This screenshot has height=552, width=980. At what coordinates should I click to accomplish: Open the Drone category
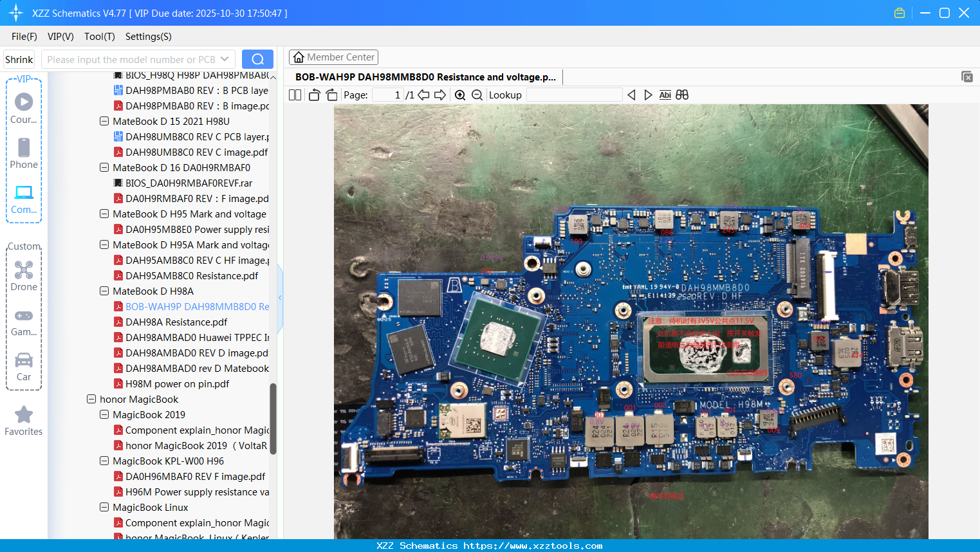point(24,276)
